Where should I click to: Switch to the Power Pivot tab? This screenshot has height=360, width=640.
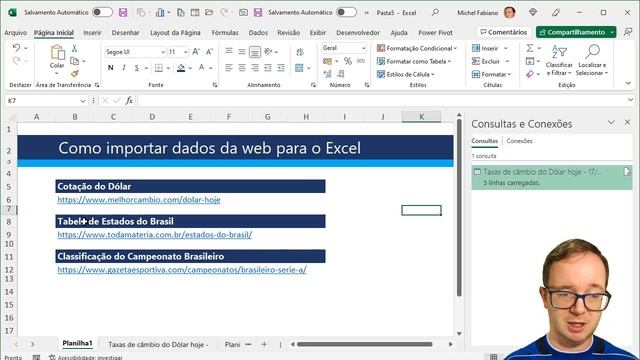pyautogui.click(x=436, y=32)
